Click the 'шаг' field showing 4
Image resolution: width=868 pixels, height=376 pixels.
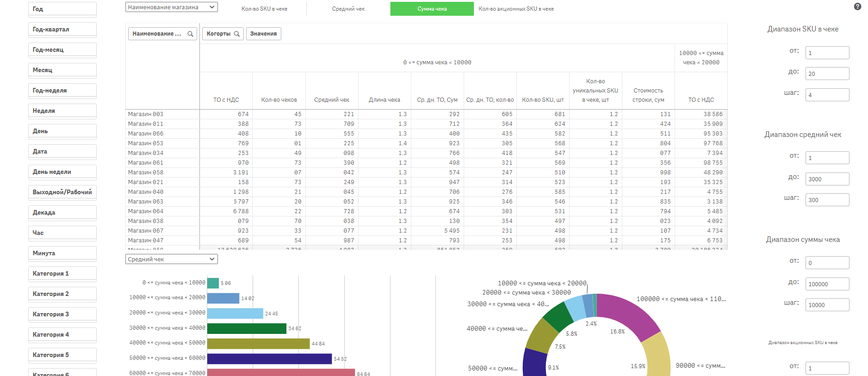click(827, 95)
